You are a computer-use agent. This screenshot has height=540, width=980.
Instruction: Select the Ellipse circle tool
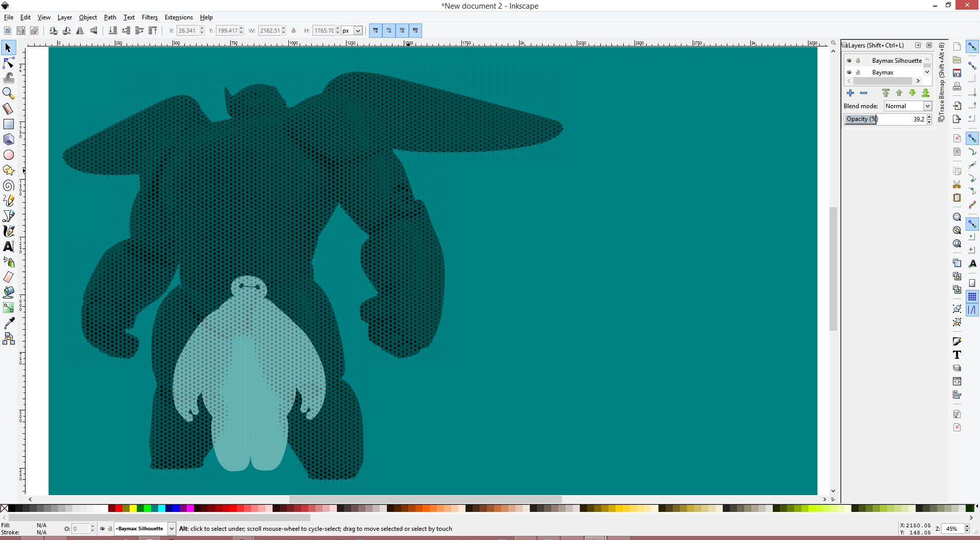9,155
